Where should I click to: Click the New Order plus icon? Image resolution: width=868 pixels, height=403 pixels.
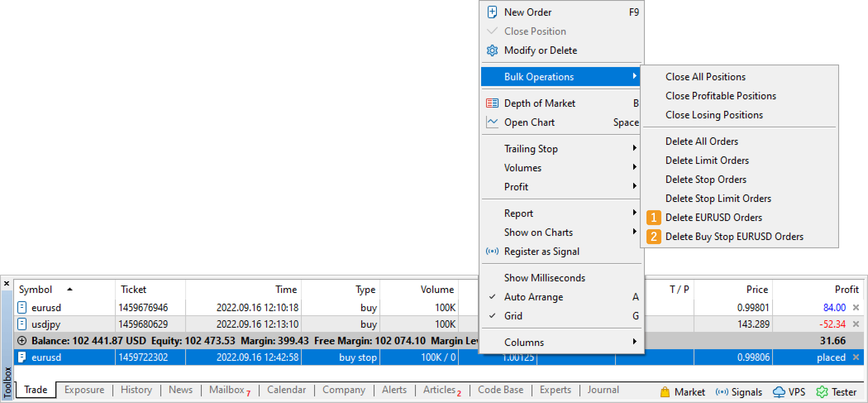pos(492,12)
